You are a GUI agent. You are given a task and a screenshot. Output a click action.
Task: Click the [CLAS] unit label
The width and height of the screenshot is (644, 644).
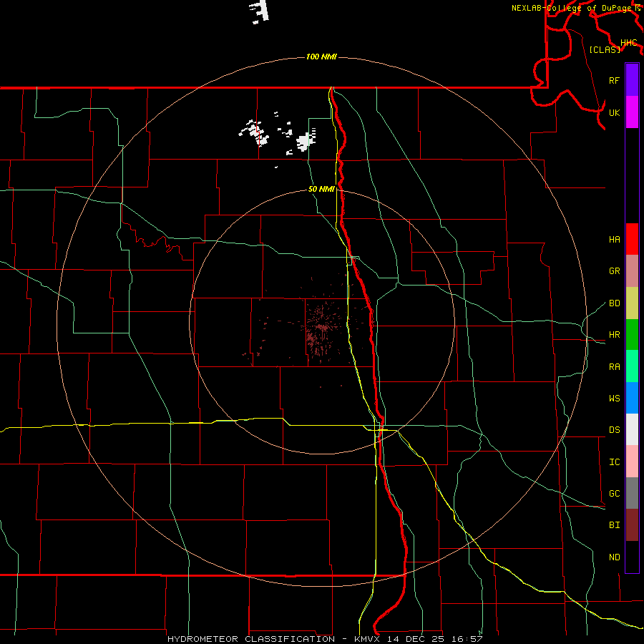[605, 50]
